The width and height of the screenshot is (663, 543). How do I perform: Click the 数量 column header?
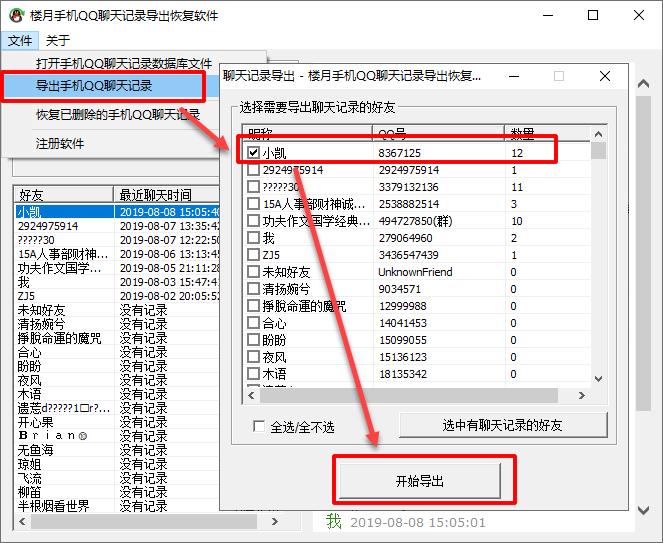coord(547,132)
